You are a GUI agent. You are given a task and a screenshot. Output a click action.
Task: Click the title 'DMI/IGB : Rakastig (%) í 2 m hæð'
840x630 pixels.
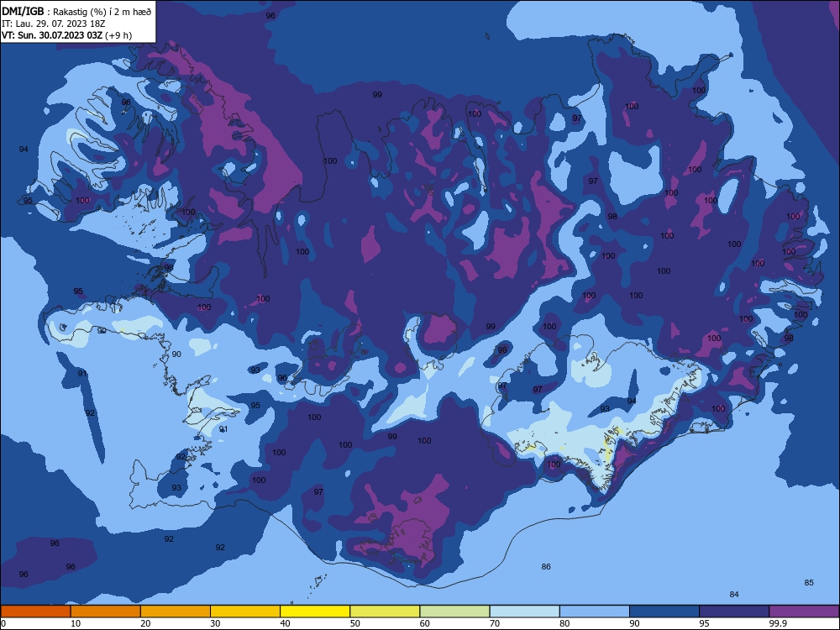pyautogui.click(x=76, y=11)
